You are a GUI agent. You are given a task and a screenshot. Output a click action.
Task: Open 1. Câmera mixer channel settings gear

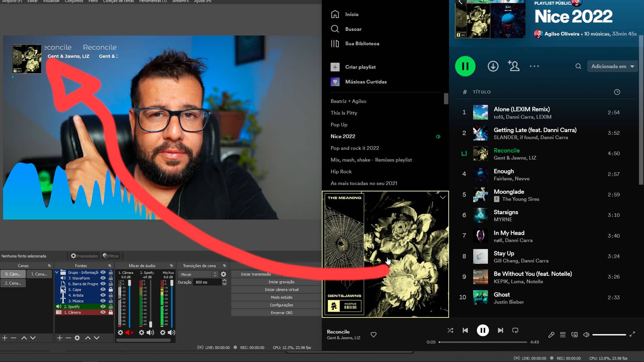point(120,333)
